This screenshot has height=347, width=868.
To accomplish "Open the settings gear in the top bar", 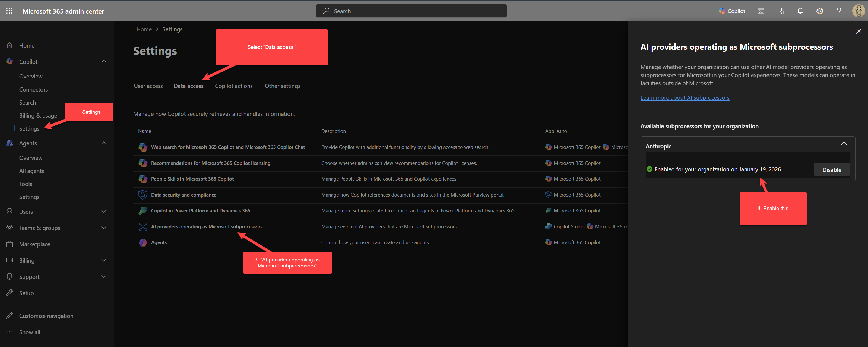I will point(819,11).
